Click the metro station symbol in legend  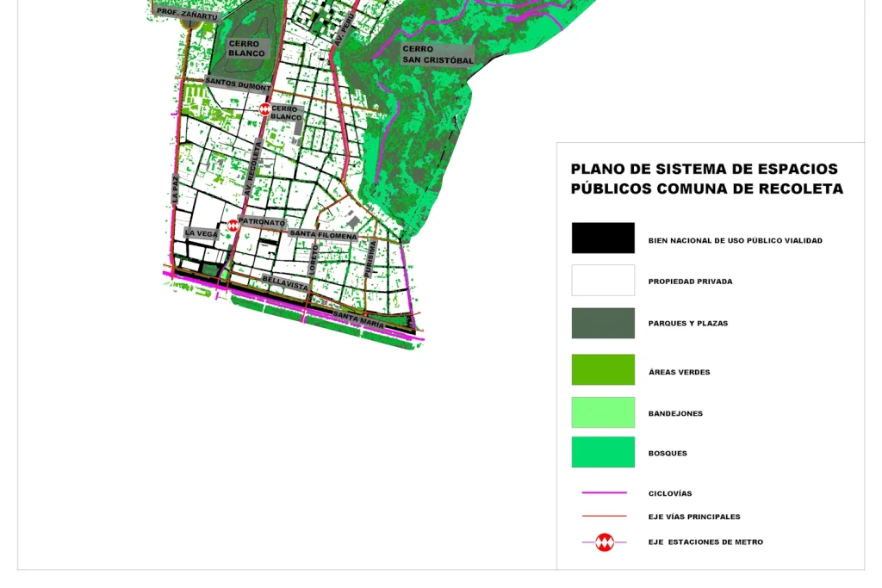pyautogui.click(x=605, y=542)
